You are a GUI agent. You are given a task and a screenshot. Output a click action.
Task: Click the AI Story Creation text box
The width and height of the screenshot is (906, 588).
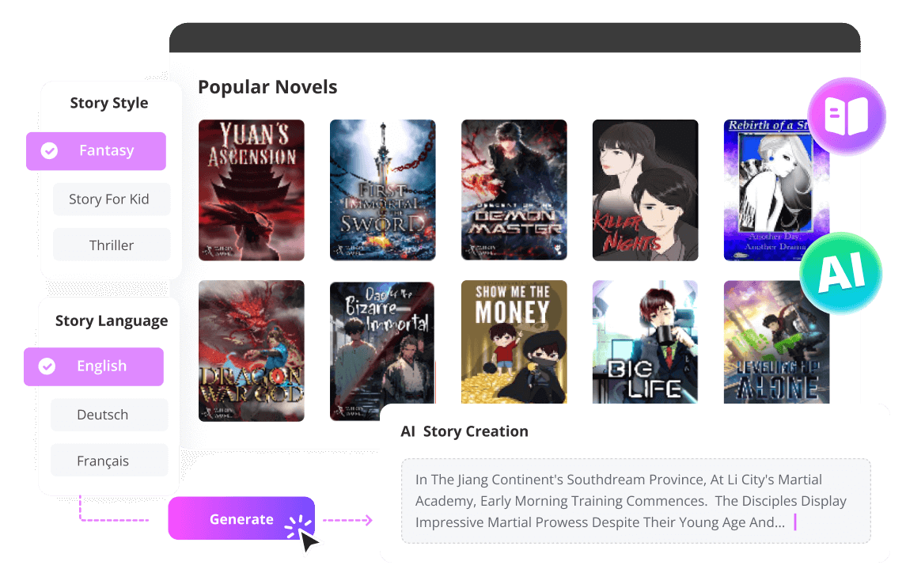coord(635,501)
